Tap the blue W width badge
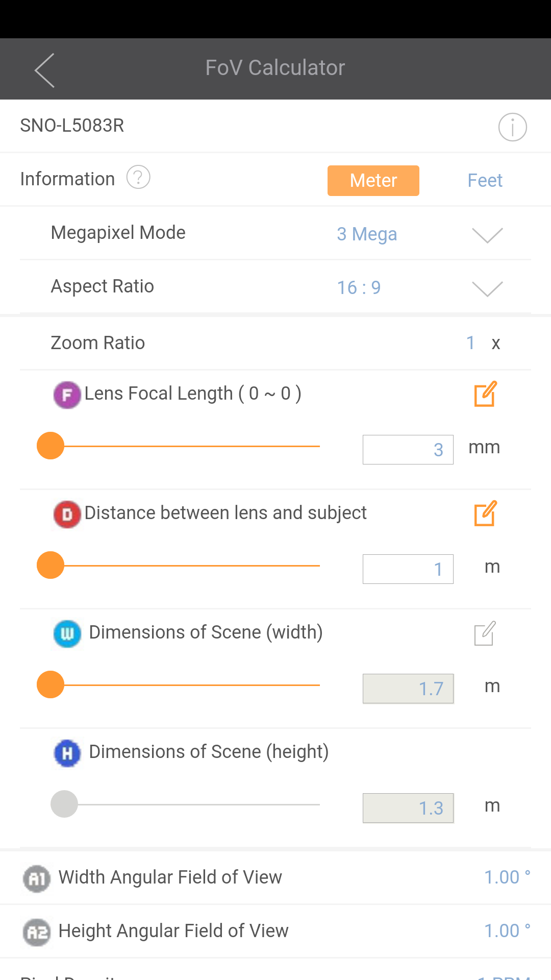Screen dimensions: 551x980 point(67,634)
